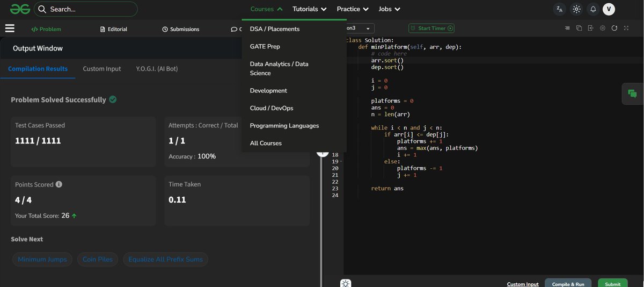Image resolution: width=644 pixels, height=287 pixels.
Task: Open the green chat bubble widget
Action: point(632,94)
